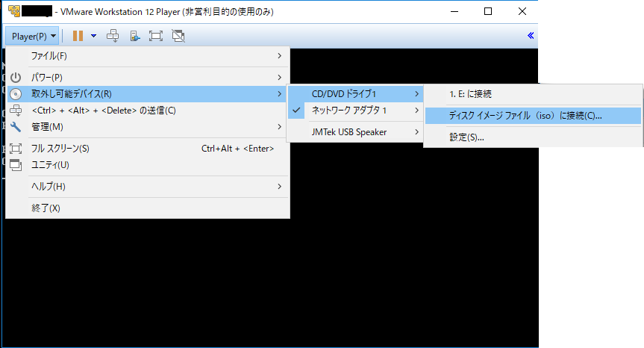
Task: Open the Player(P) menu button
Action: point(33,36)
